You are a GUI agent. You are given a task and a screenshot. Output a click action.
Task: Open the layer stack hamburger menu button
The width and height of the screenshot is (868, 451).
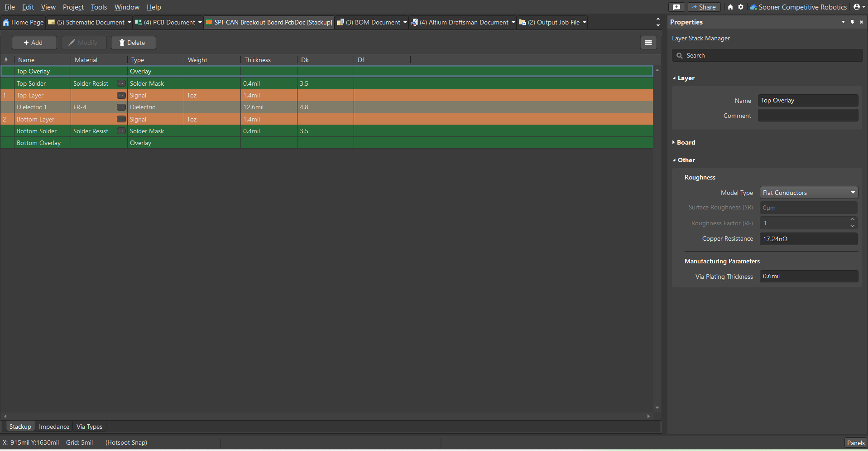click(x=648, y=43)
